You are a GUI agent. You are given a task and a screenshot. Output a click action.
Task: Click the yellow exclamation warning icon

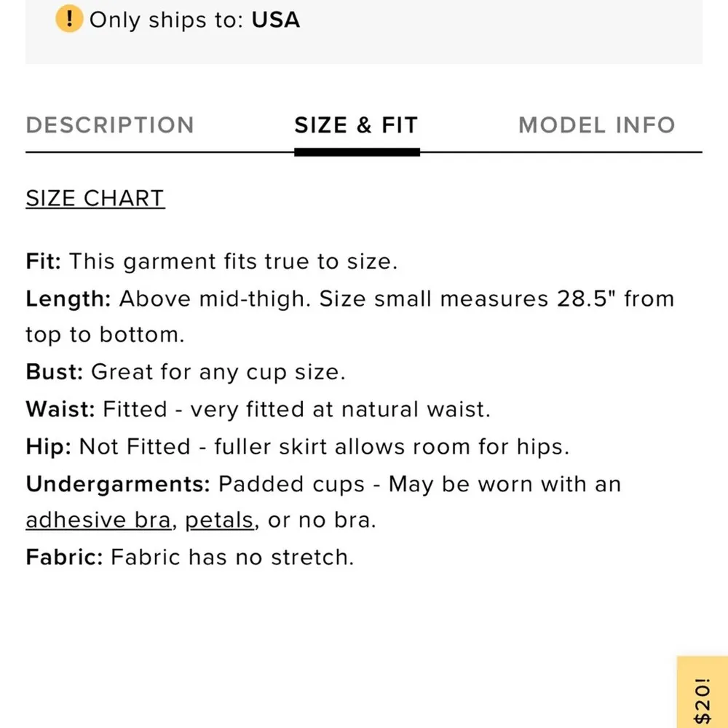pos(69,19)
